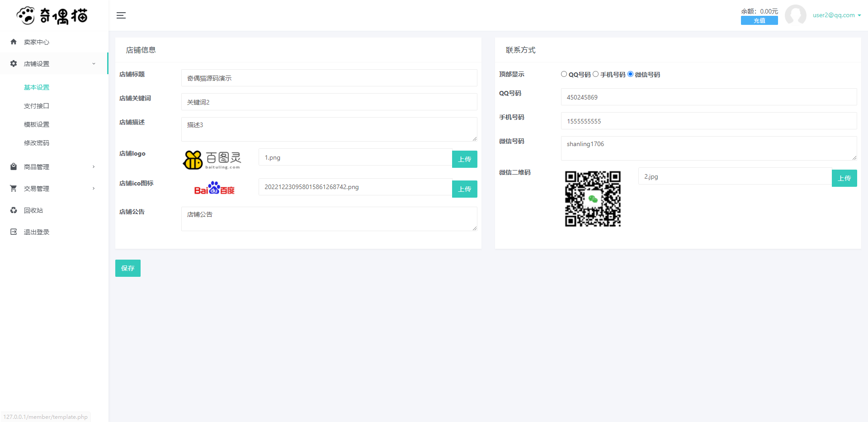868x422 pixels.
Task: Select the 手机号码 radio button
Action: [x=595, y=74]
